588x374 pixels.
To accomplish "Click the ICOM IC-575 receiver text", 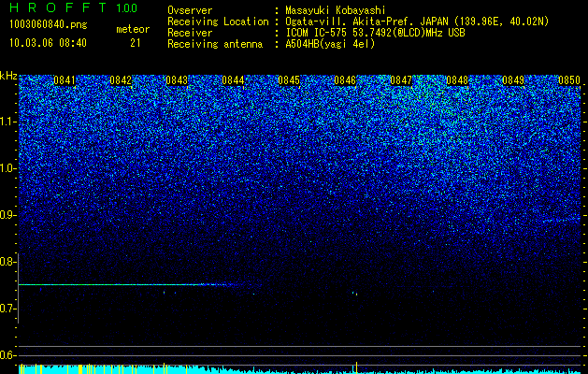I will [375, 33].
